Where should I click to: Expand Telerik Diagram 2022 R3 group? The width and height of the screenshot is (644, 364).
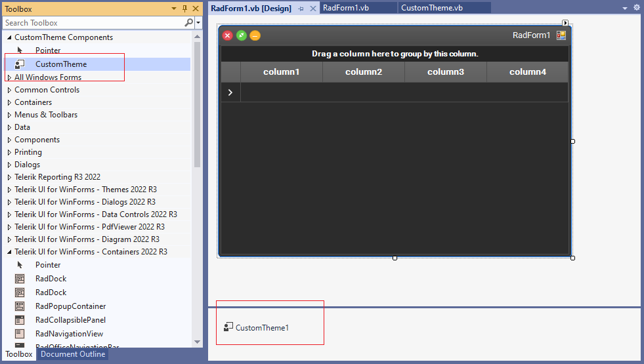pyautogui.click(x=9, y=239)
